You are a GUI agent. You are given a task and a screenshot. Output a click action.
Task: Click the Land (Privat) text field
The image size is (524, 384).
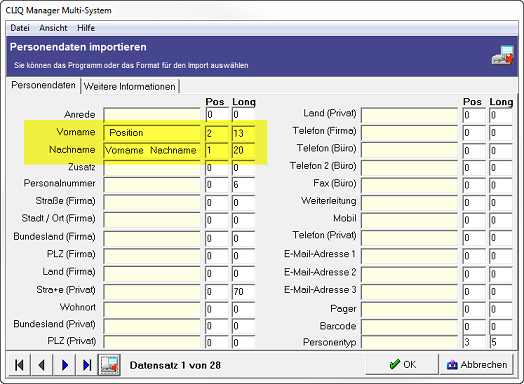(x=409, y=115)
